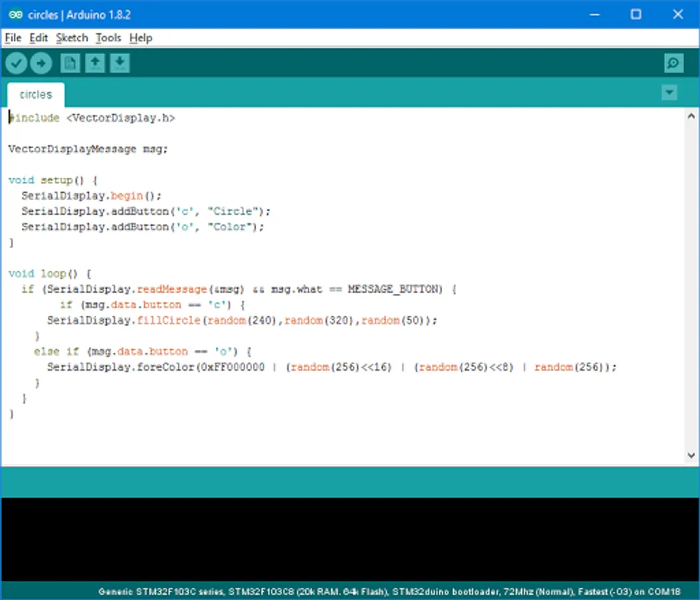Open the Sketch menu
The image size is (700, 600).
tap(72, 38)
